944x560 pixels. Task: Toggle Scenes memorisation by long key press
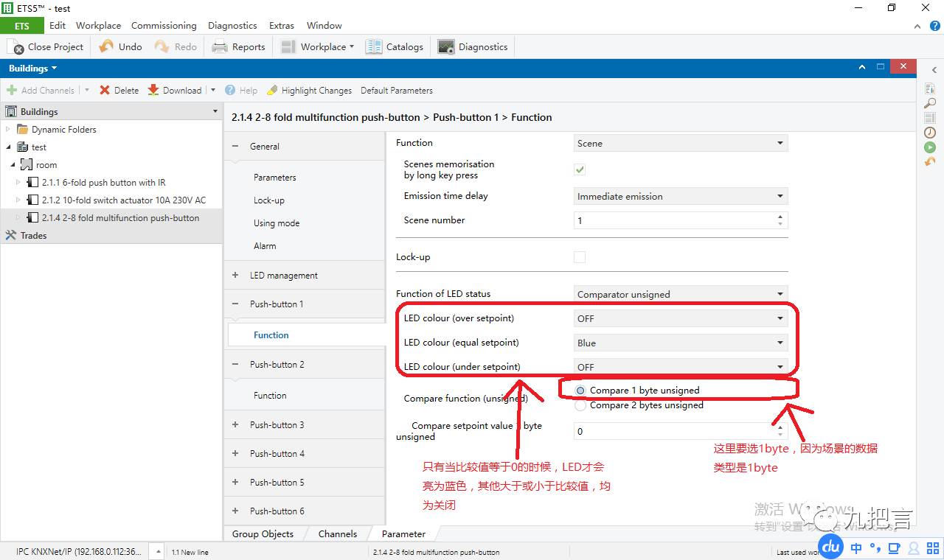580,170
